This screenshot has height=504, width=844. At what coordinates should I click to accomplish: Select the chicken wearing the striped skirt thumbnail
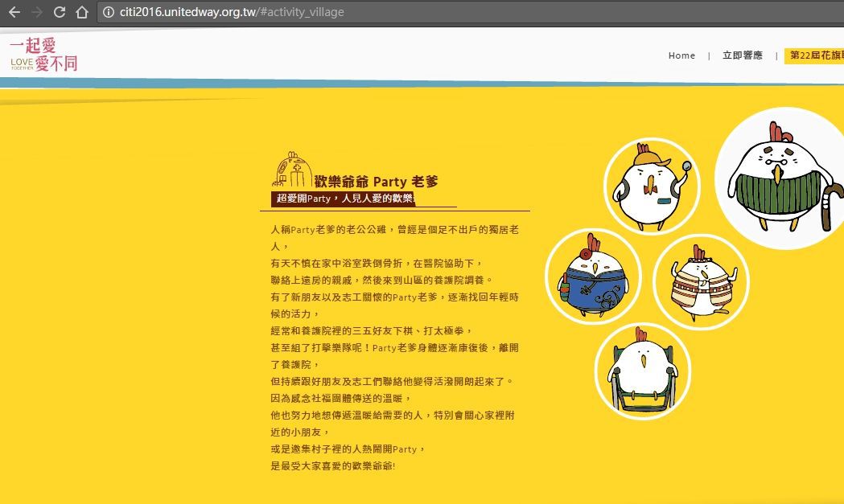[701, 281]
